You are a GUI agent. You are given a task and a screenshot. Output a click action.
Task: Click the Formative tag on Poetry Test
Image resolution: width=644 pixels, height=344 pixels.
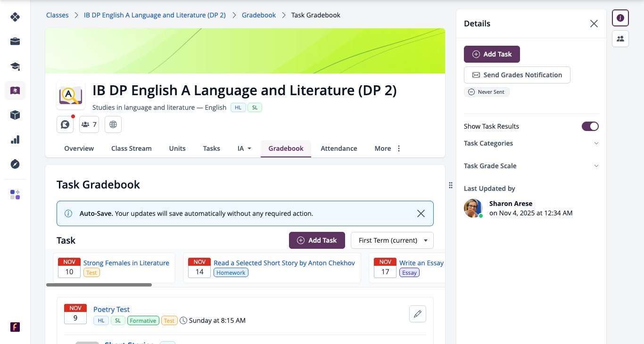click(x=143, y=320)
